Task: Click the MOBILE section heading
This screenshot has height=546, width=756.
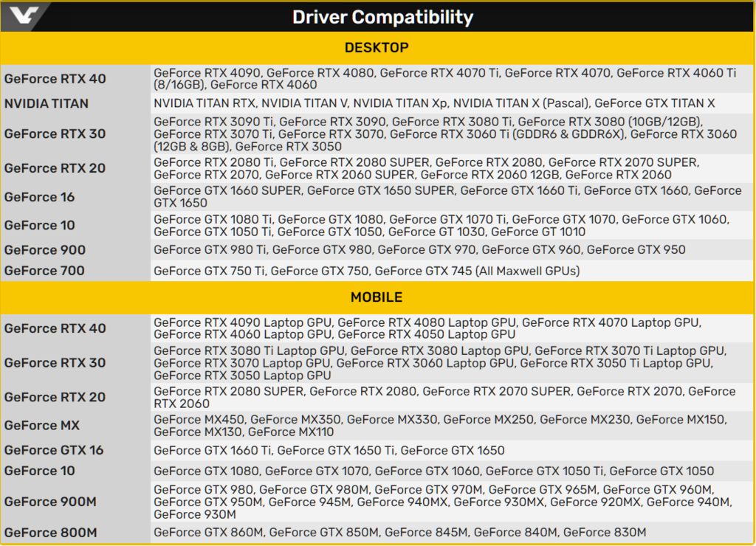Action: click(377, 297)
